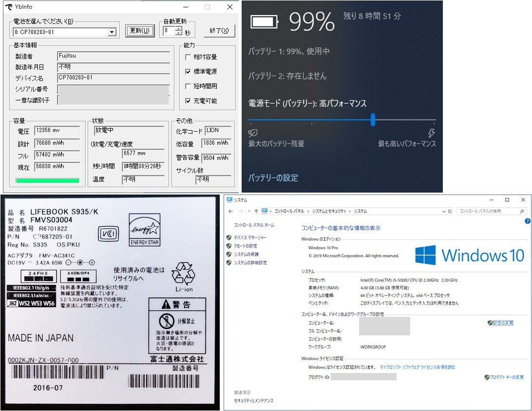
Task: Open コントロール パネル ホーム link
Action: (x=254, y=225)
